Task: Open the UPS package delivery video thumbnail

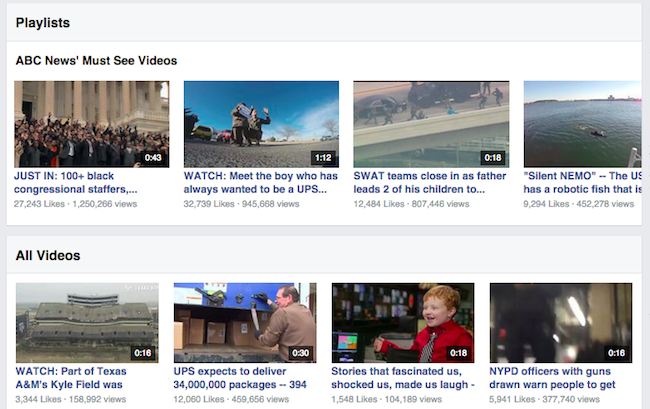Action: pyautogui.click(x=245, y=322)
